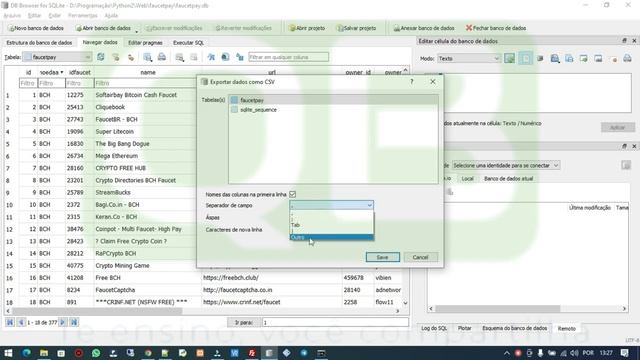Viewport: 640px width, 360px height.
Task: Switch to the Local tab in Remote panel
Action: coord(467,178)
